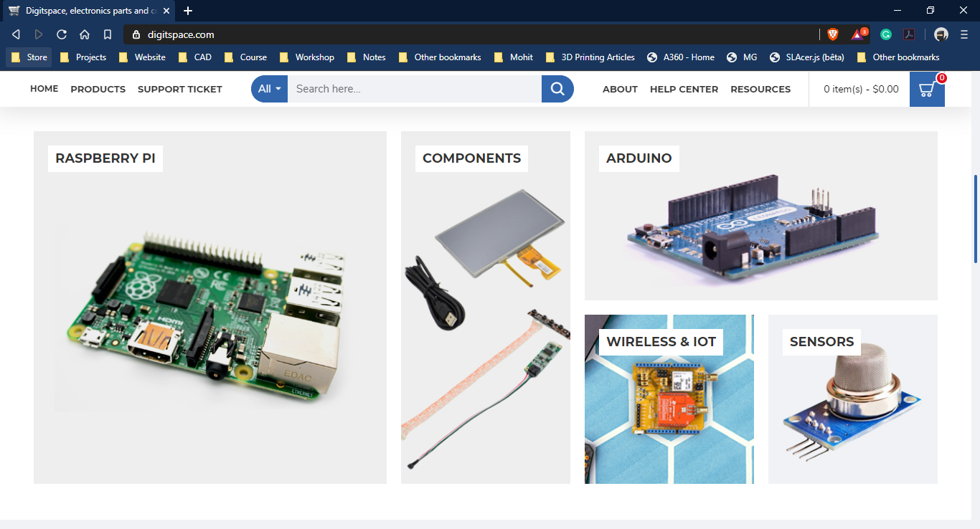Open the PRODUCTS menu item
980x529 pixels.
[x=98, y=89]
